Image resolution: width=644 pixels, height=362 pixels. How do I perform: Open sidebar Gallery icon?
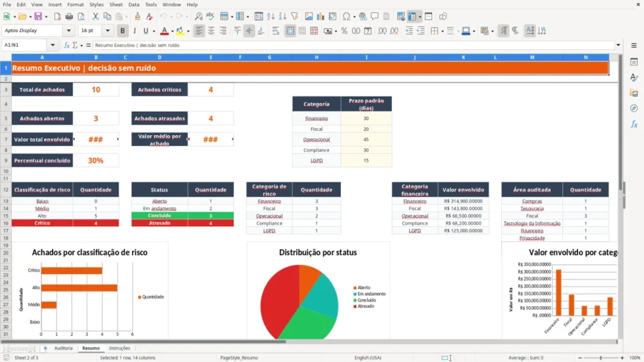point(634,93)
